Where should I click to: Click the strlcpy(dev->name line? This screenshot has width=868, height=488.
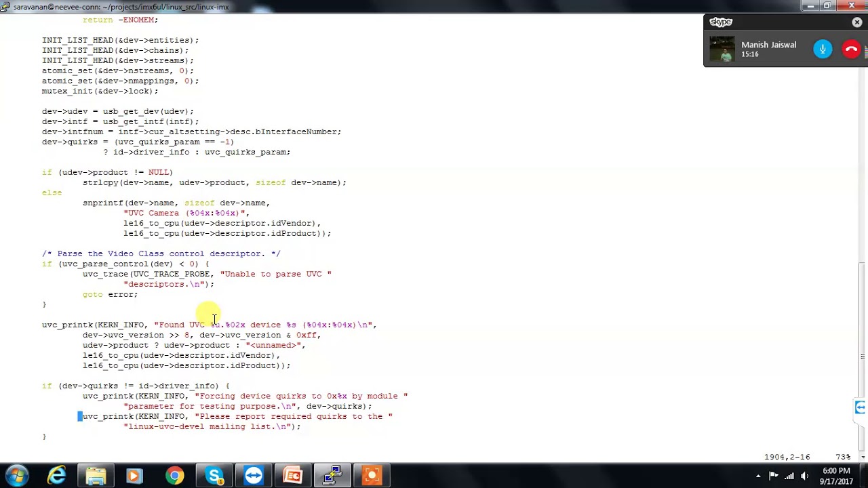pyautogui.click(x=214, y=182)
